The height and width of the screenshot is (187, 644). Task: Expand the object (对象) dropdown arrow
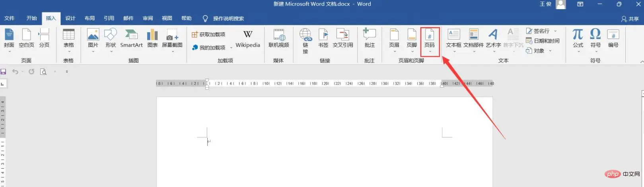click(x=551, y=51)
